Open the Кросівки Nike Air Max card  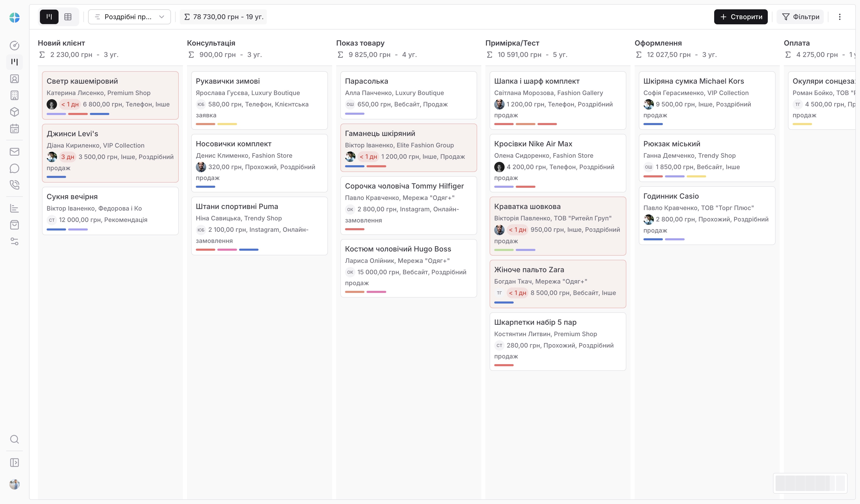tap(533, 144)
